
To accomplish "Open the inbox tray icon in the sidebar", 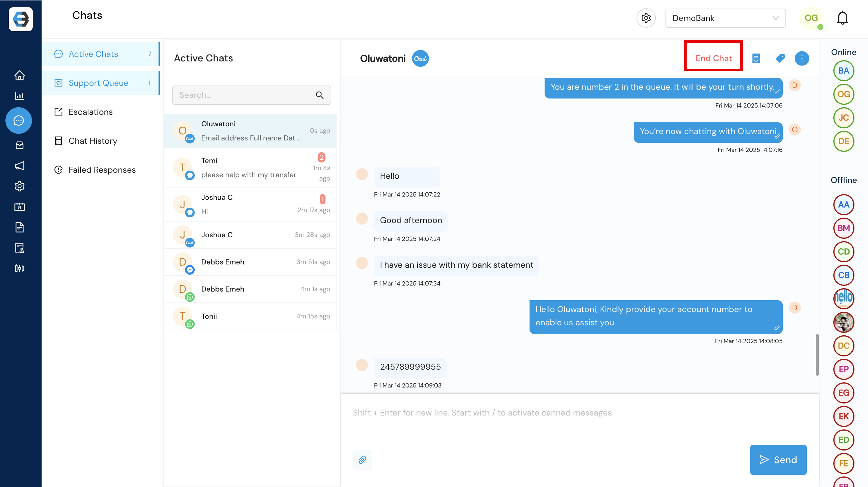I will pyautogui.click(x=20, y=145).
